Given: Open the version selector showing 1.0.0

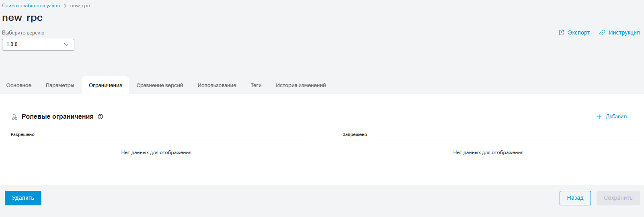Looking at the screenshot, I should click(38, 45).
